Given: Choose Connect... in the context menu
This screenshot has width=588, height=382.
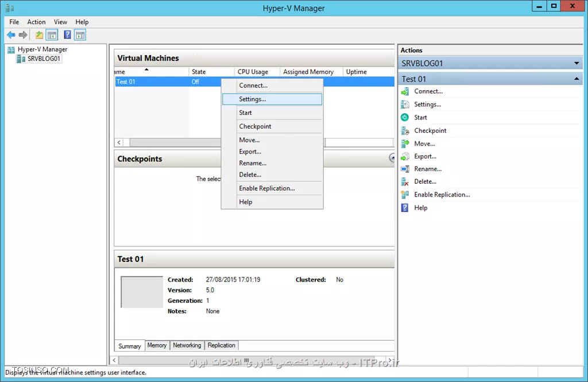Looking at the screenshot, I should pyautogui.click(x=272, y=86).
